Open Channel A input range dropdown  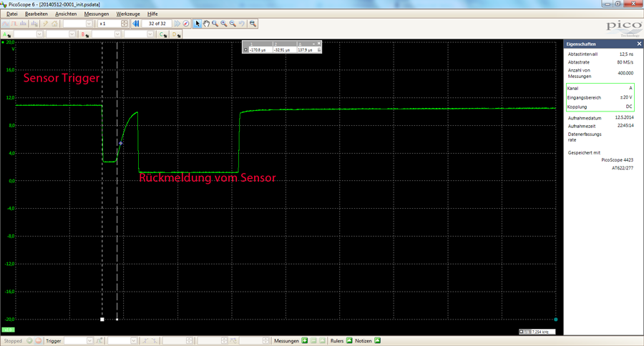point(39,34)
